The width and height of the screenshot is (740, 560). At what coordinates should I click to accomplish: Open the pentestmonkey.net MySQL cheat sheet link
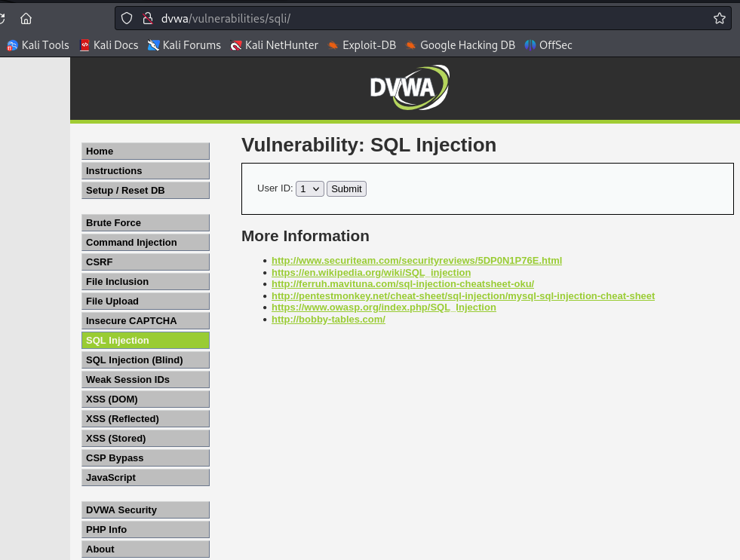pyautogui.click(x=463, y=296)
